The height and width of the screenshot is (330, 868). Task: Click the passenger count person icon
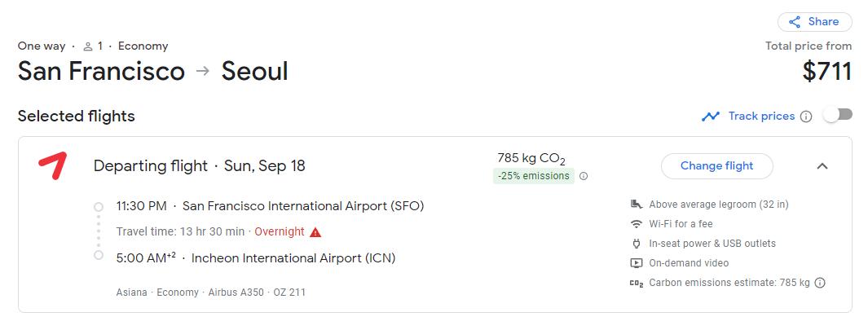point(88,46)
